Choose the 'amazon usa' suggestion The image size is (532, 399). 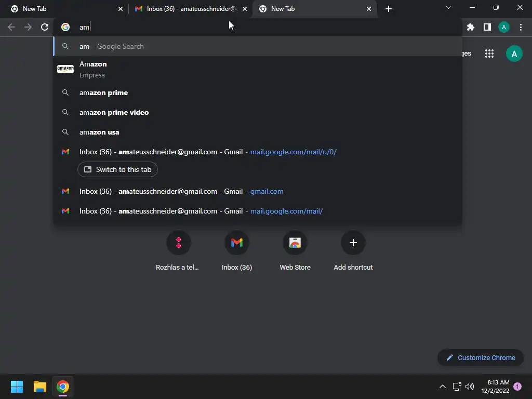coord(258,132)
